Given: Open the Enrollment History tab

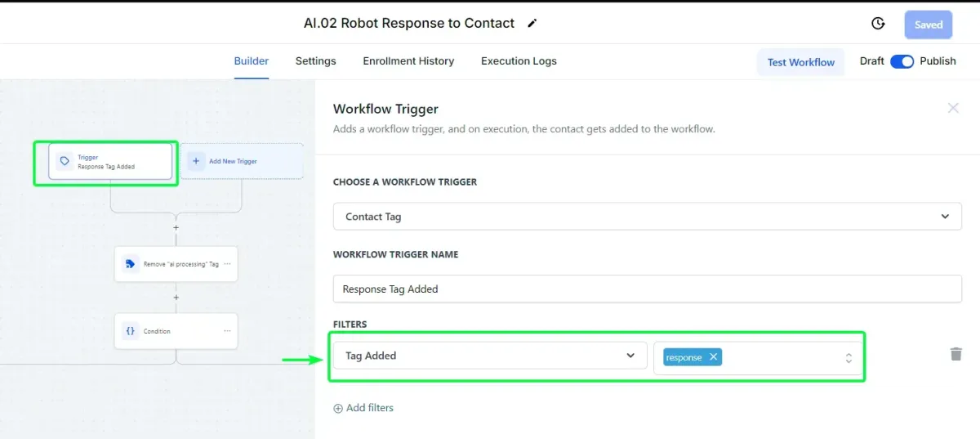Looking at the screenshot, I should pyautogui.click(x=408, y=61).
